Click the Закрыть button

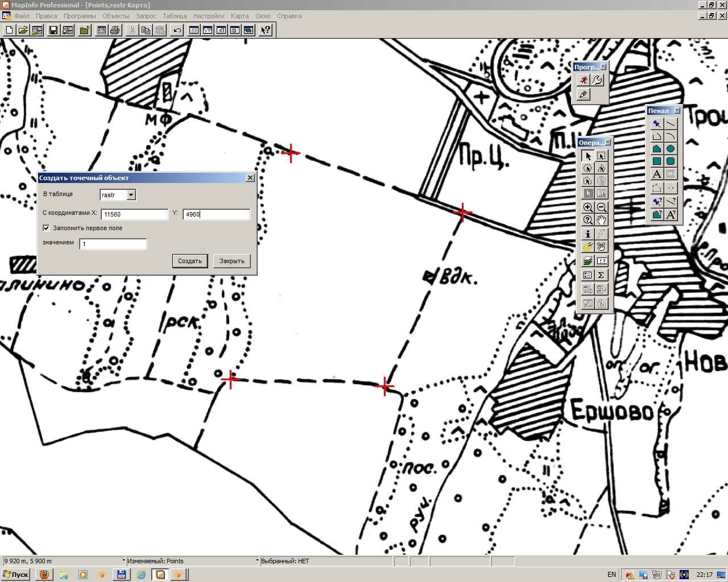(232, 261)
